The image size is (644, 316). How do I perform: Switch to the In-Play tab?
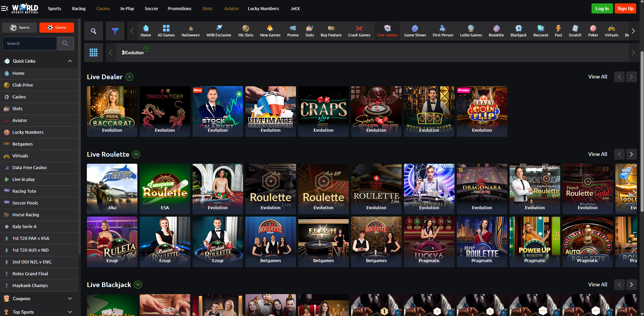coord(127,8)
